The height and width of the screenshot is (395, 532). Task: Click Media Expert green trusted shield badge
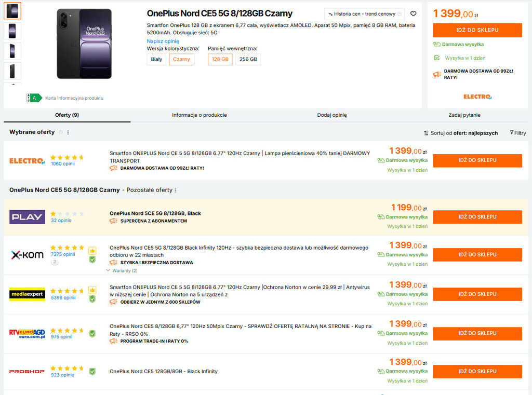[92, 299]
